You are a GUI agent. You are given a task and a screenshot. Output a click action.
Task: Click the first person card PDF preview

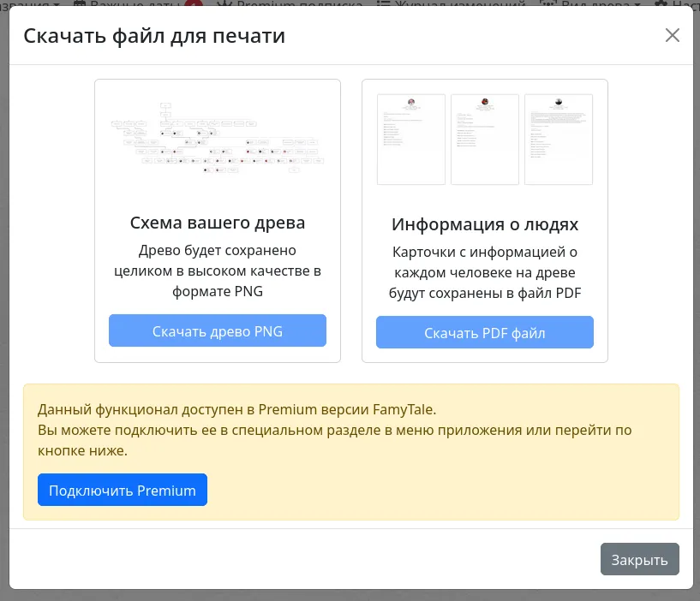[410, 140]
